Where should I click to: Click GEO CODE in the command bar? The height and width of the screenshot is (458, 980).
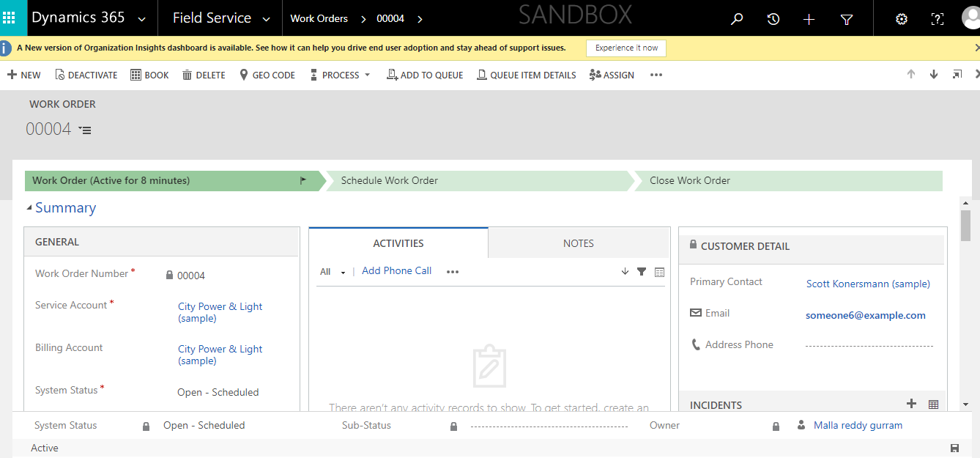click(x=267, y=75)
